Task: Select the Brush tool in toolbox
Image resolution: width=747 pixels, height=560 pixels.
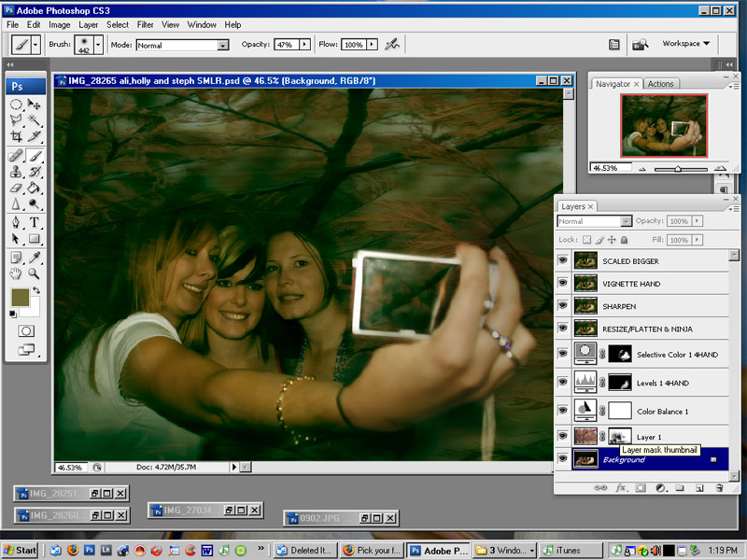Action: [34, 155]
